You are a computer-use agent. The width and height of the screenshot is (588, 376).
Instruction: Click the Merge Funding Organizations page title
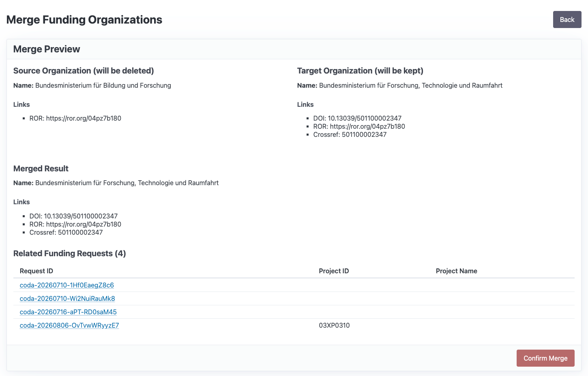click(x=84, y=19)
